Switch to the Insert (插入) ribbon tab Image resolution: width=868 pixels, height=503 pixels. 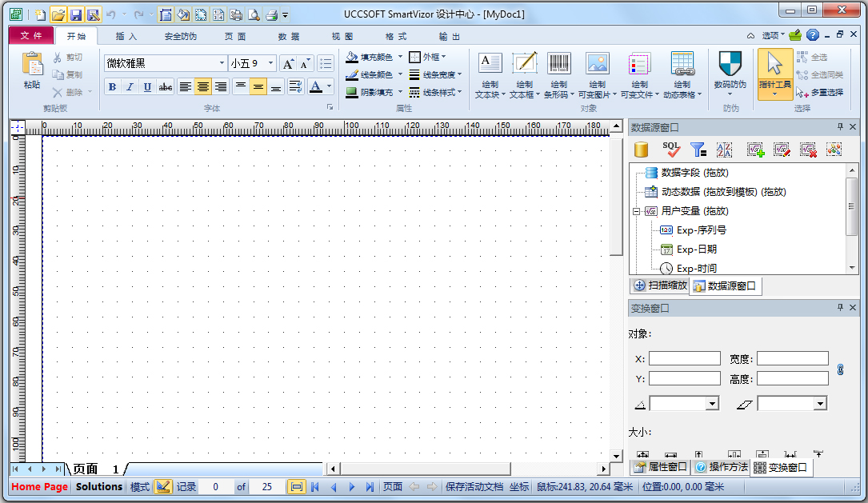(126, 37)
